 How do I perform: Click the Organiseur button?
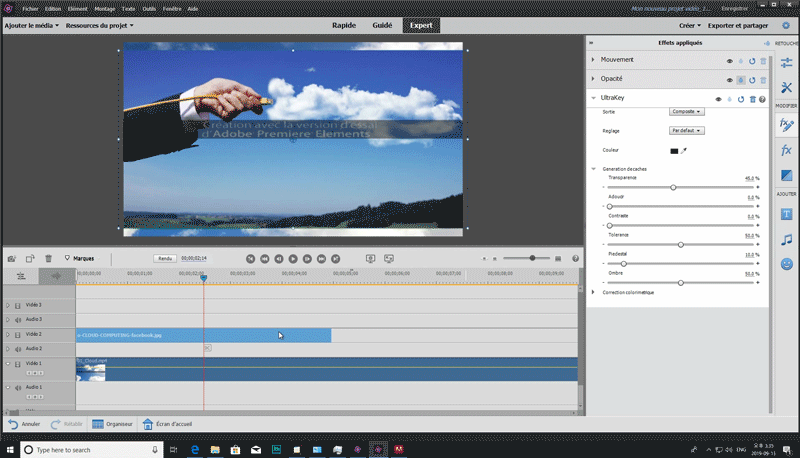[x=113, y=424]
